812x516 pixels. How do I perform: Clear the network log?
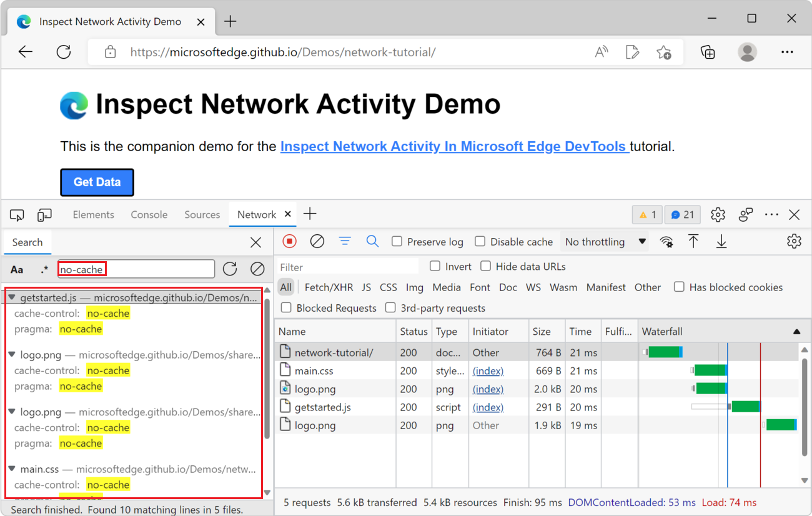pyautogui.click(x=317, y=241)
